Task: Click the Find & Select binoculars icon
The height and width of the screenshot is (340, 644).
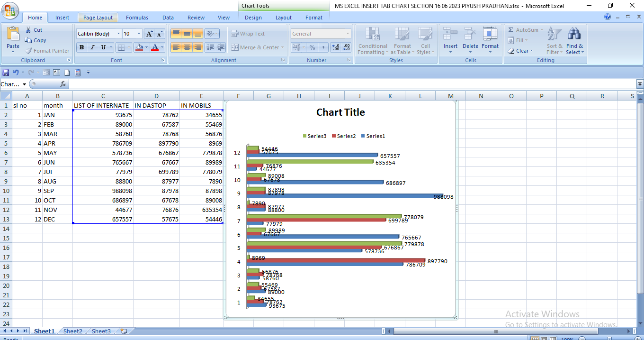Action: coord(574,34)
